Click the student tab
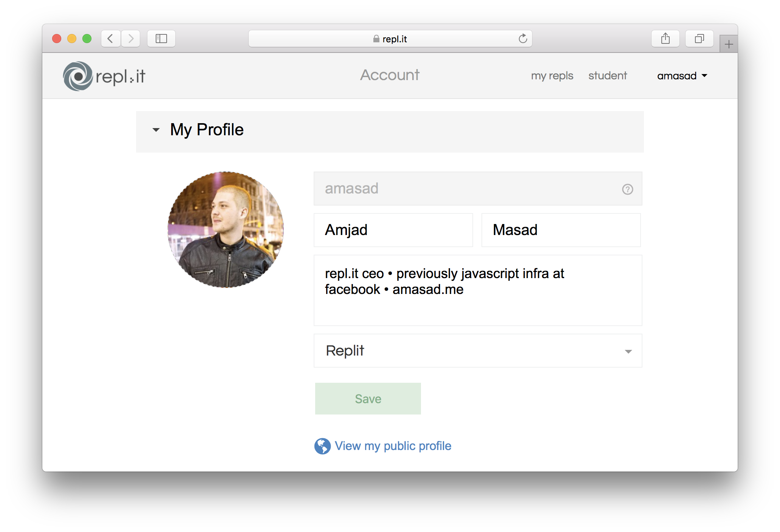The image size is (780, 532). 607,75
